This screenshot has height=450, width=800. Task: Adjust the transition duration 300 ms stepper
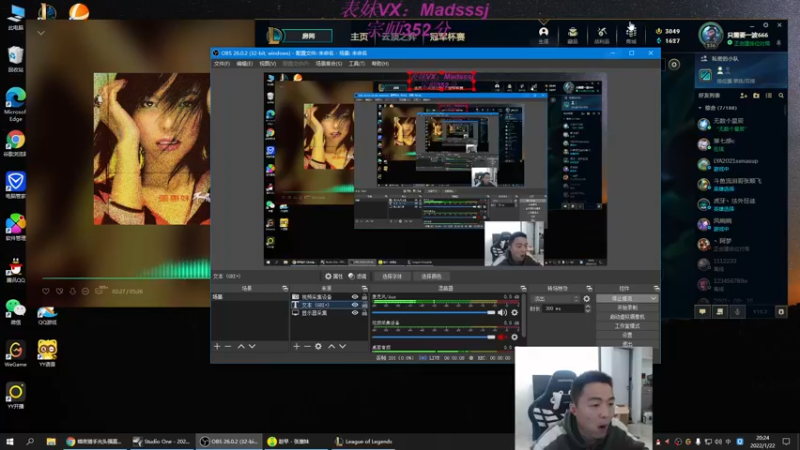(588, 309)
